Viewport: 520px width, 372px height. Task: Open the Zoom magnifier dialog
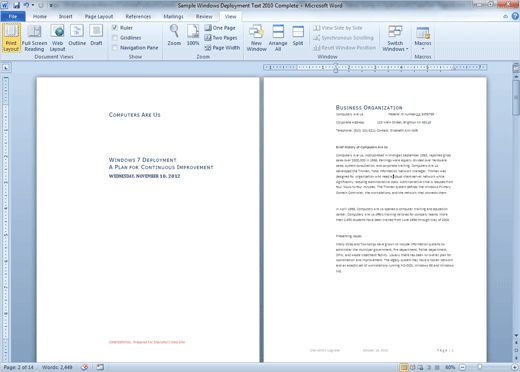pyautogui.click(x=174, y=35)
